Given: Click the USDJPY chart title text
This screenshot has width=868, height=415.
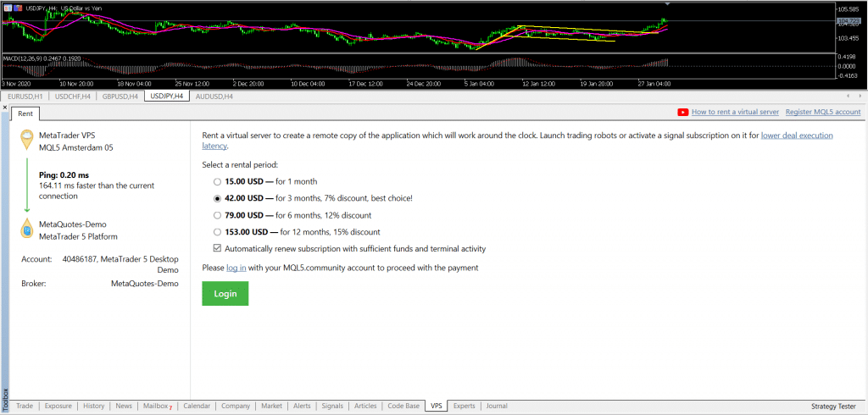Looking at the screenshot, I should coord(64,8).
